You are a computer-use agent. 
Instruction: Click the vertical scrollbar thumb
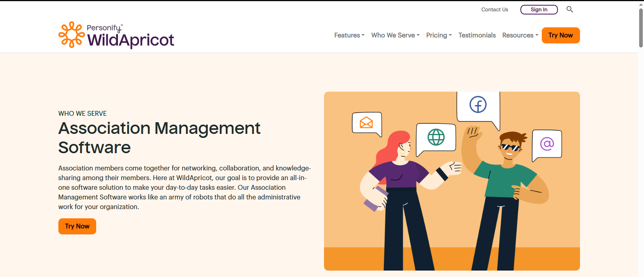pos(641,28)
